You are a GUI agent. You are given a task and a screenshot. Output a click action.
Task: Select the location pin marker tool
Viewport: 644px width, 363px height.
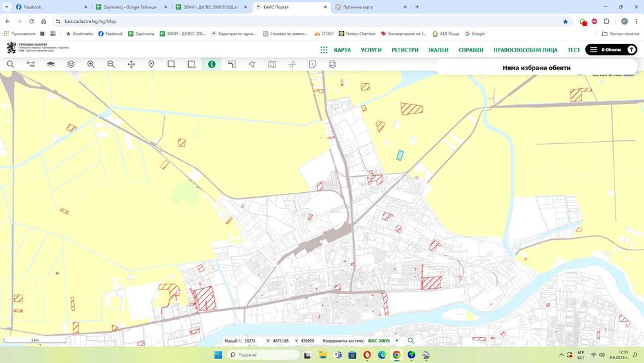click(151, 64)
